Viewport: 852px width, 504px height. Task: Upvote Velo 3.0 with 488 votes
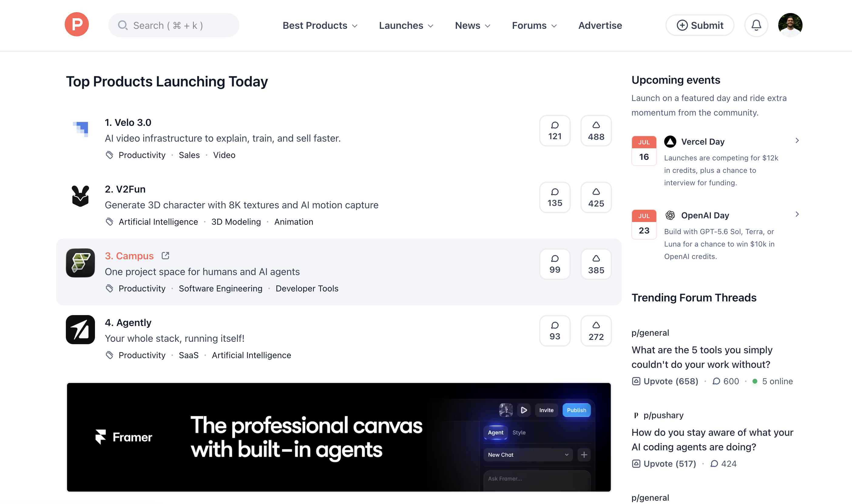click(596, 131)
